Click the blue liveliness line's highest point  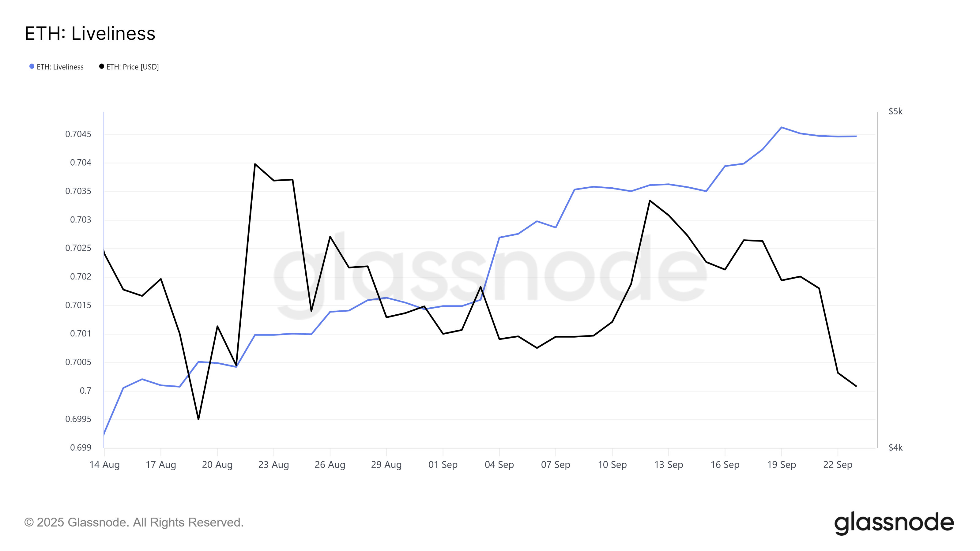point(782,127)
